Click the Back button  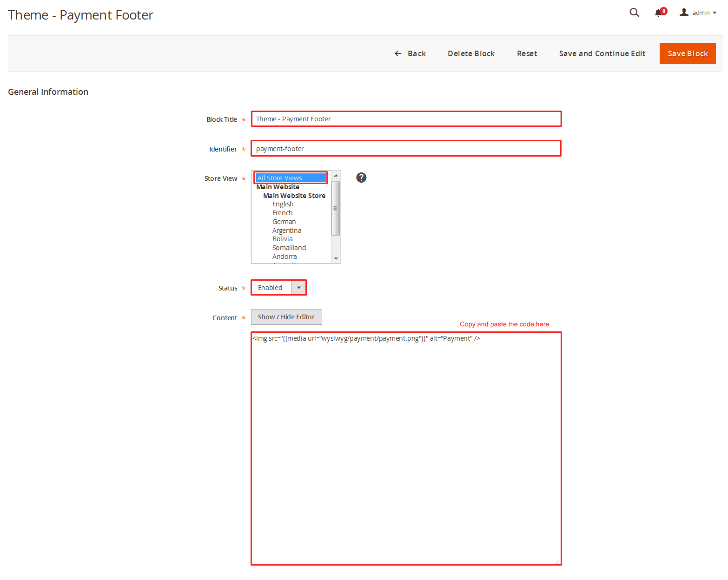pyautogui.click(x=410, y=53)
